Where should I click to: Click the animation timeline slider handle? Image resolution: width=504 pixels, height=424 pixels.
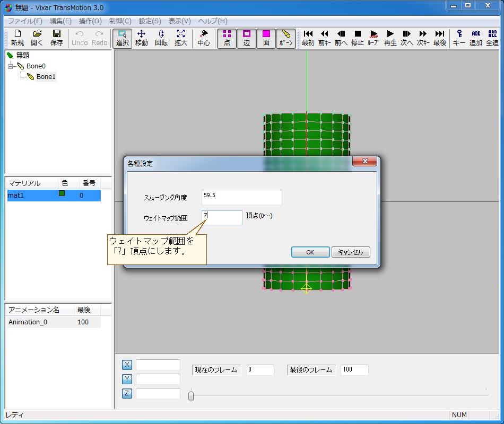coord(191,395)
